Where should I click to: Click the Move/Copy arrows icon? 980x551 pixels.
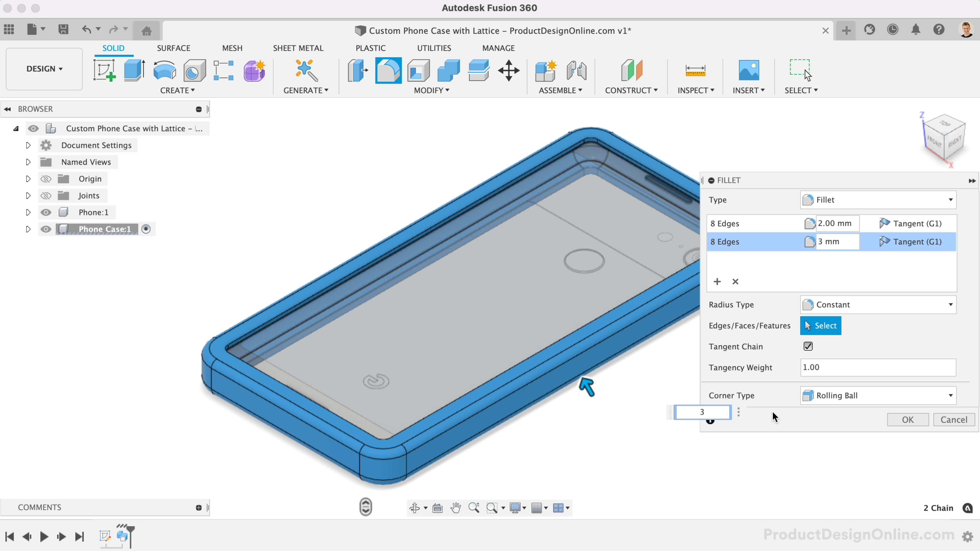click(509, 70)
